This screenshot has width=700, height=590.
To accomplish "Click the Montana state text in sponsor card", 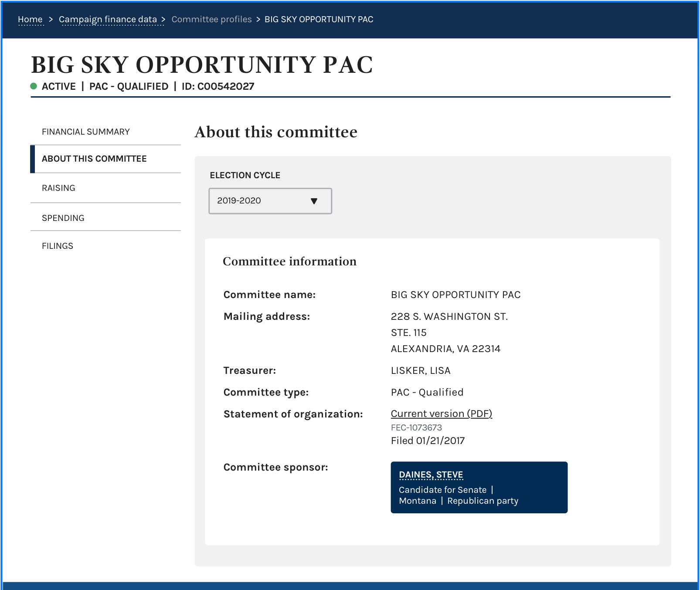I will tap(418, 501).
